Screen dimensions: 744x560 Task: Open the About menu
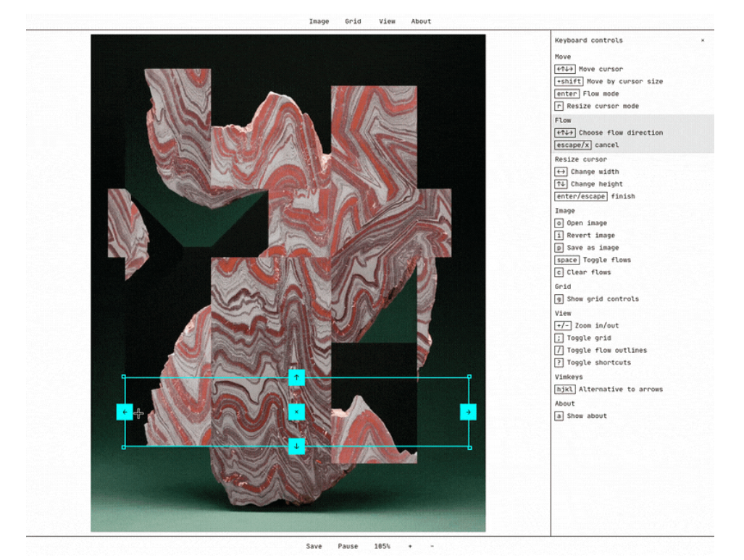[x=421, y=21]
